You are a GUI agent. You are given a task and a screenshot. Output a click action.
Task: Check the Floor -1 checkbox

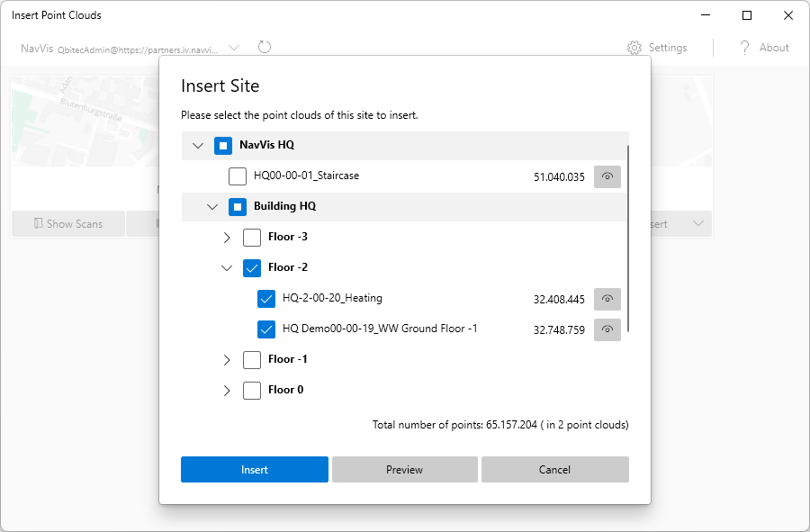point(252,360)
